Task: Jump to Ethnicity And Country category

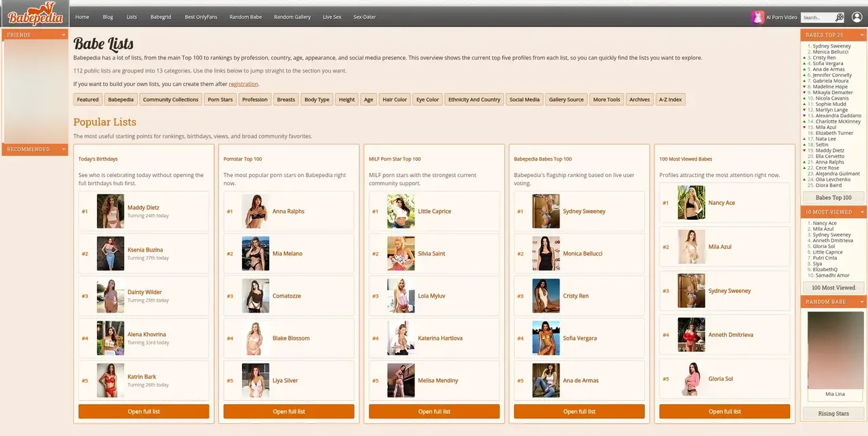Action: click(x=475, y=100)
